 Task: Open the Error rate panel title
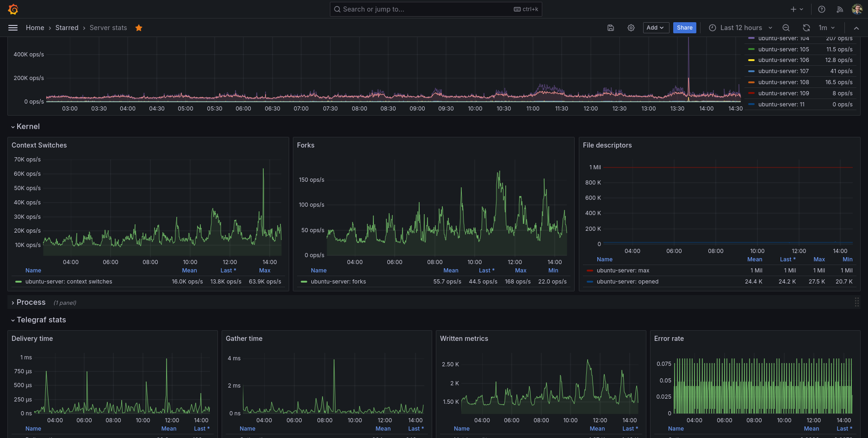tap(669, 339)
